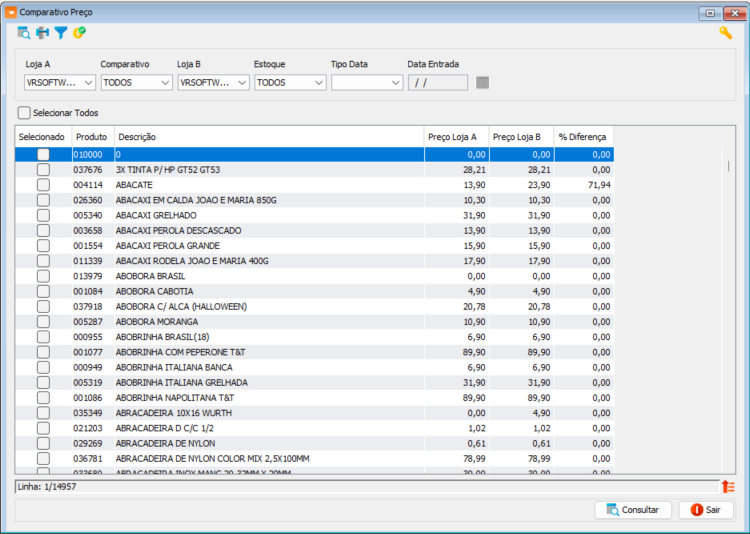Open the blue funnel filter tool
Viewport: 750px width, 534px height.
pyautogui.click(x=60, y=33)
